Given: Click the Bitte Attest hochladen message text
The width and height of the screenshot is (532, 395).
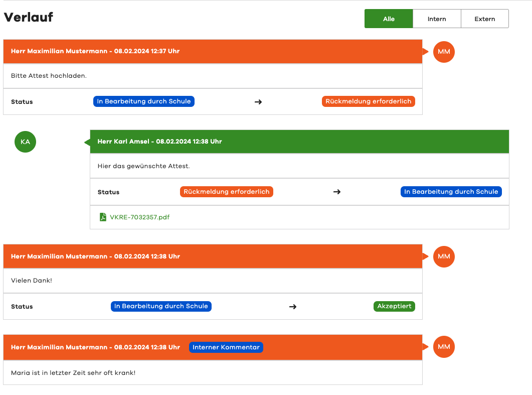Looking at the screenshot, I should (49, 76).
